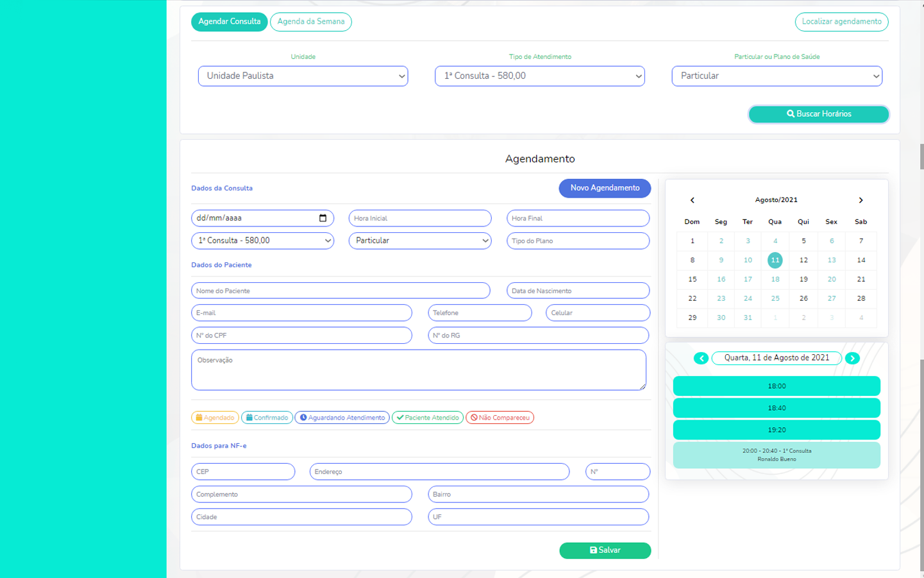This screenshot has height=578, width=924.
Task: Expand Particular ou Plano de Saúde dropdown
Action: tap(777, 76)
